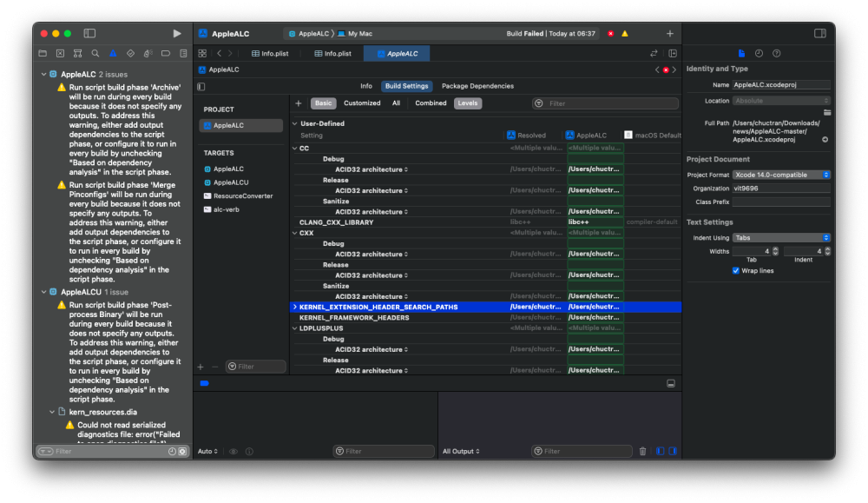Open the Build Settings tab

coord(407,86)
